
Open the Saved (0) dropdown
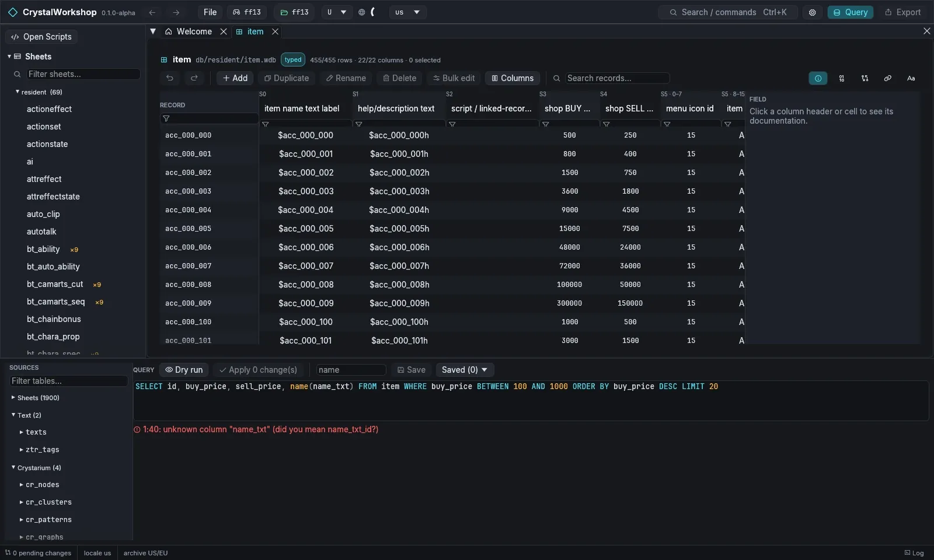pyautogui.click(x=465, y=370)
